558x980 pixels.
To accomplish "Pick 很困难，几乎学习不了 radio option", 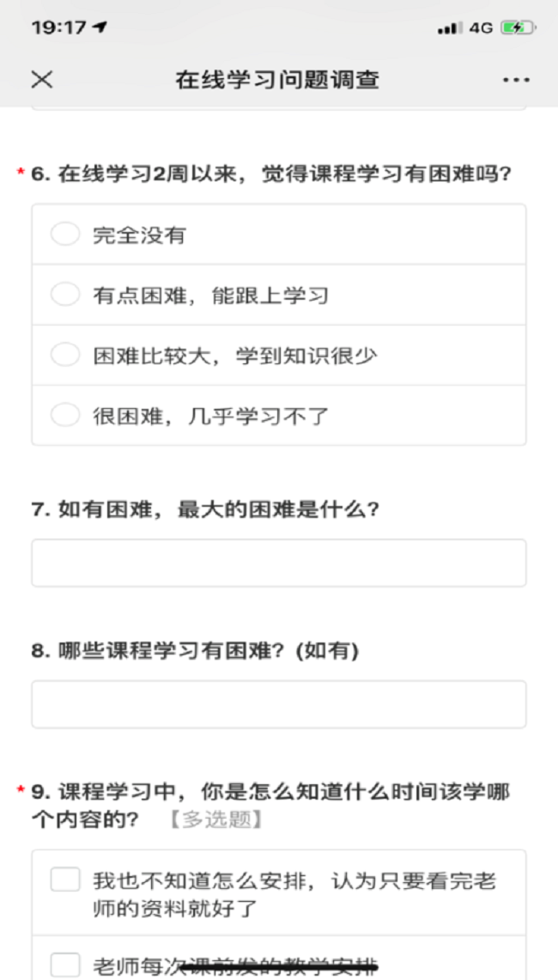I will click(x=65, y=416).
